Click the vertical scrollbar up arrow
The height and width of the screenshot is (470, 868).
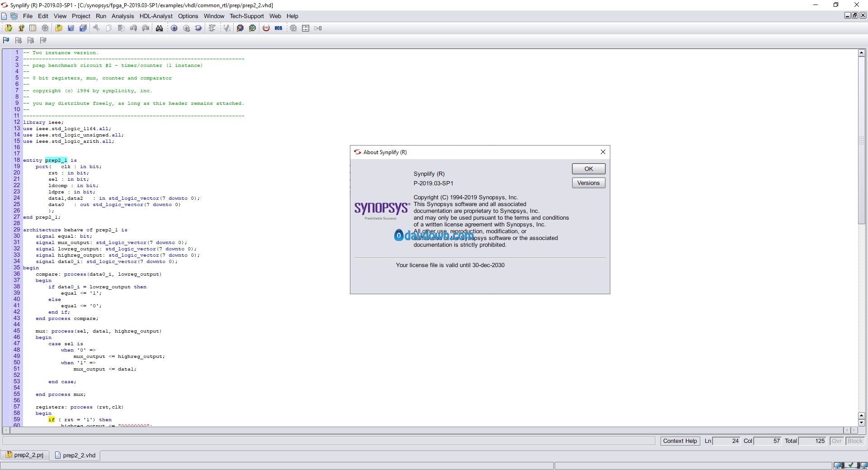point(862,53)
